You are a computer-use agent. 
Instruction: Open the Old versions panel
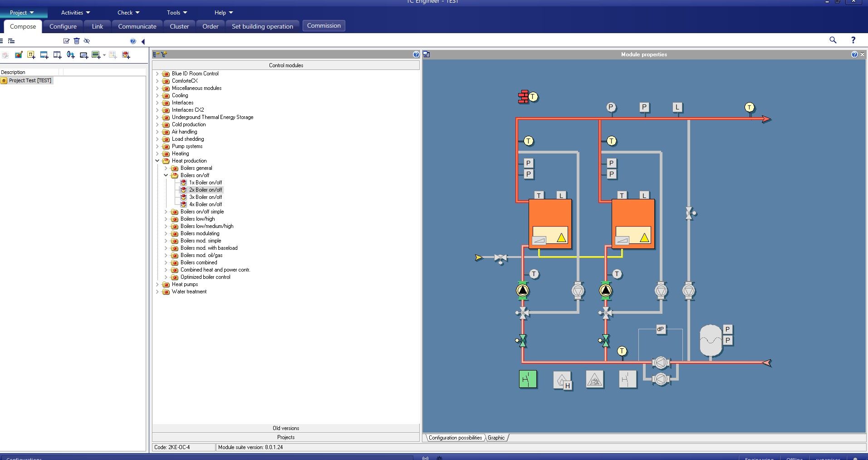point(285,428)
